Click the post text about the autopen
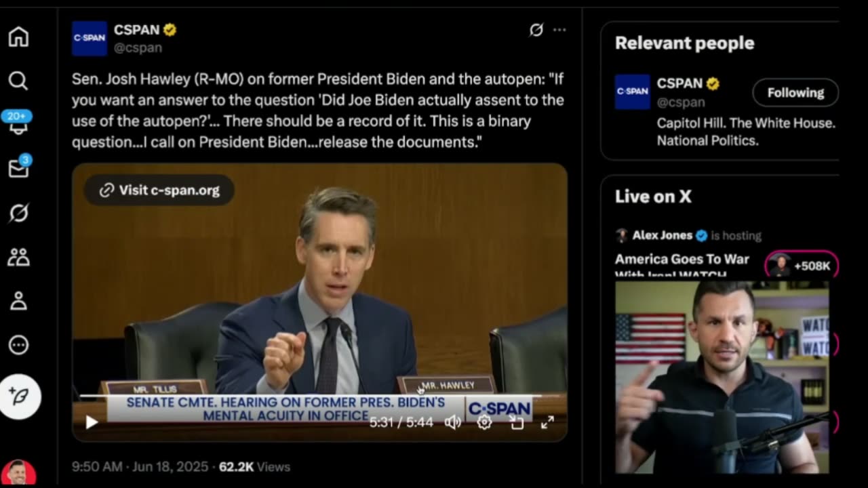Screen dimensions: 868x488 [x=318, y=110]
